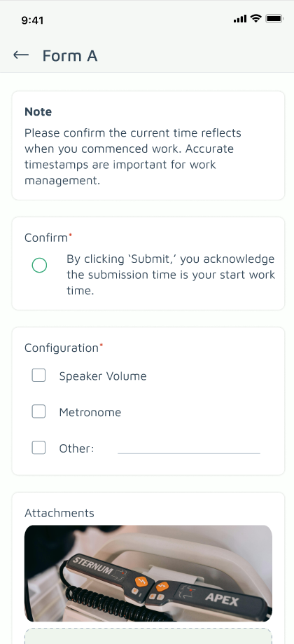Tap the 9:41 clock in status bar
Viewport: 294px width, 644px height.
[x=32, y=20]
